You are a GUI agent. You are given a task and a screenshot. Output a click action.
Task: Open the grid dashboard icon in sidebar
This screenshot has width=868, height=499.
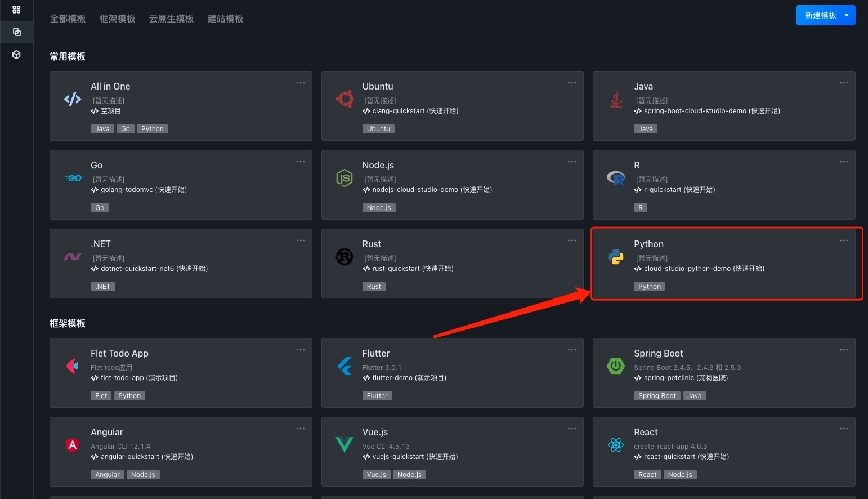[16, 10]
